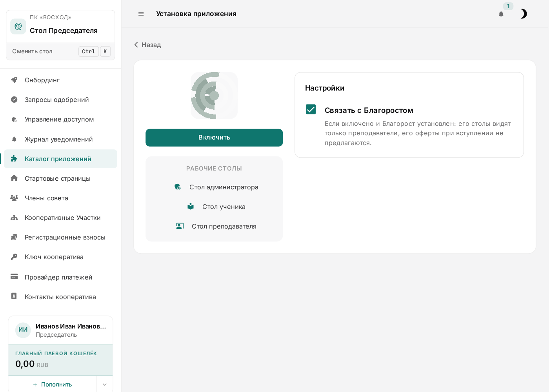
Task: Click the notification count badge 1
Action: tap(508, 6)
